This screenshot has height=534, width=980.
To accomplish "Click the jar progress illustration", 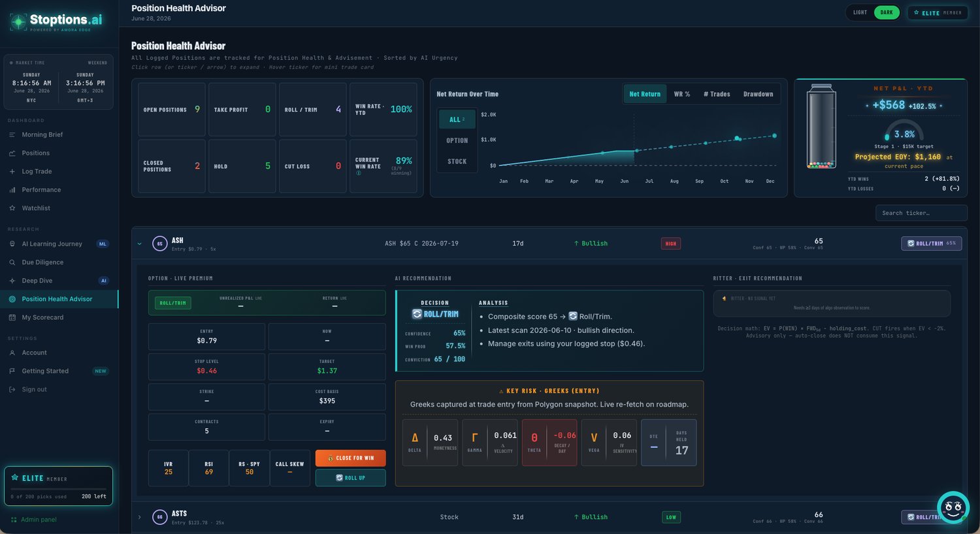I will pos(821,127).
